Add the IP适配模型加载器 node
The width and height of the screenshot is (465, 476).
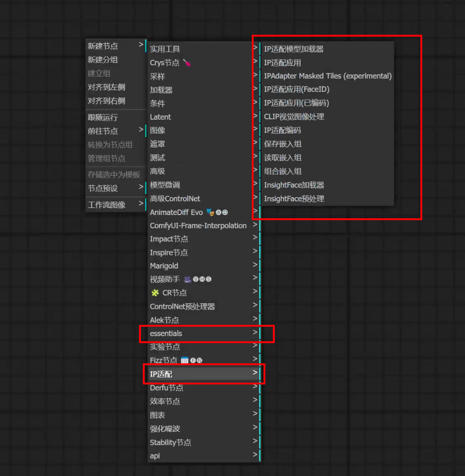[327, 49]
